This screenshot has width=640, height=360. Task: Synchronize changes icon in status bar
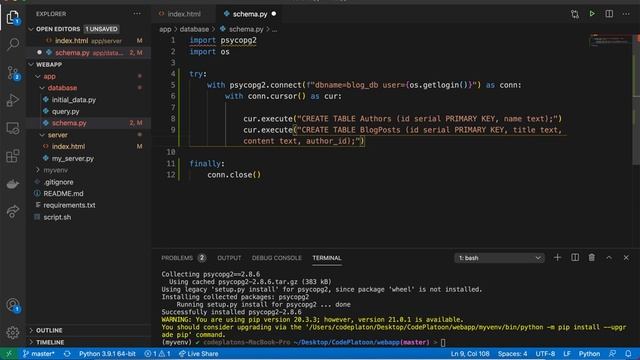[67, 354]
